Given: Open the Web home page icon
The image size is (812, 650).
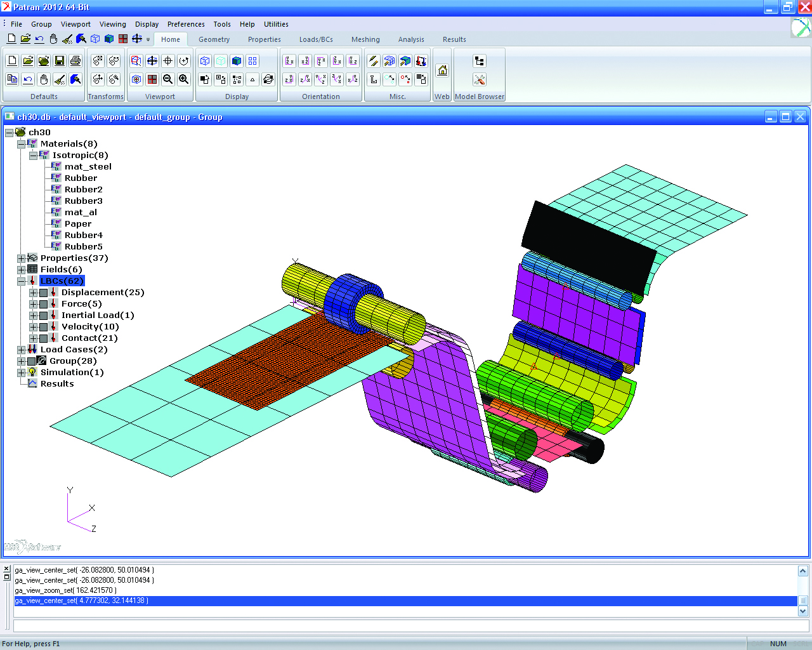Looking at the screenshot, I should [x=443, y=70].
